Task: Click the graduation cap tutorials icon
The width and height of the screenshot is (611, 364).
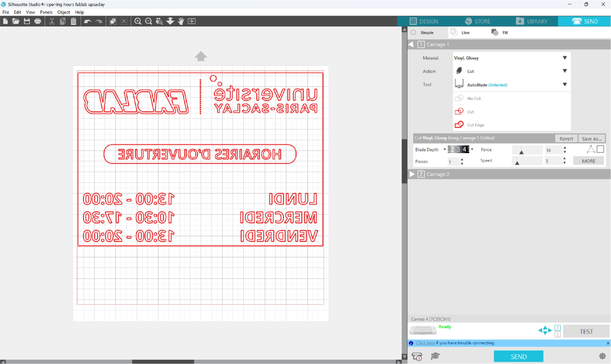Action: click(435, 356)
